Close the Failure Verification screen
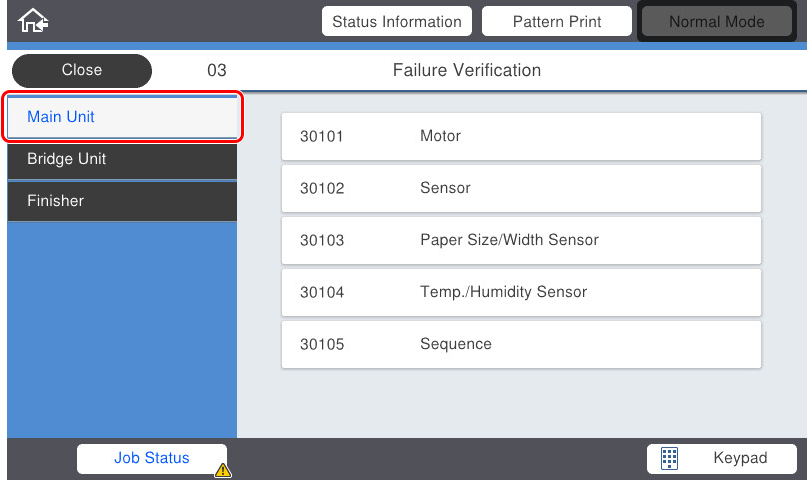Screen dimensions: 808x482 pyautogui.click(x=82, y=70)
